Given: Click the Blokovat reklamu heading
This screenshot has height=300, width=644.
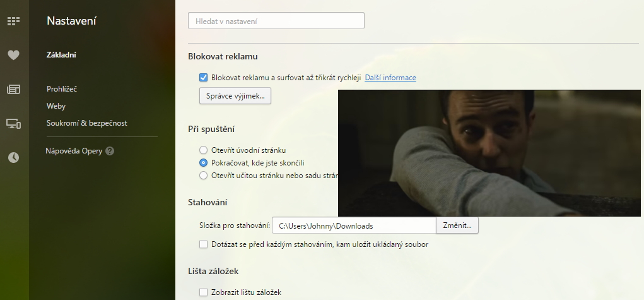Looking at the screenshot, I should coord(223,57).
